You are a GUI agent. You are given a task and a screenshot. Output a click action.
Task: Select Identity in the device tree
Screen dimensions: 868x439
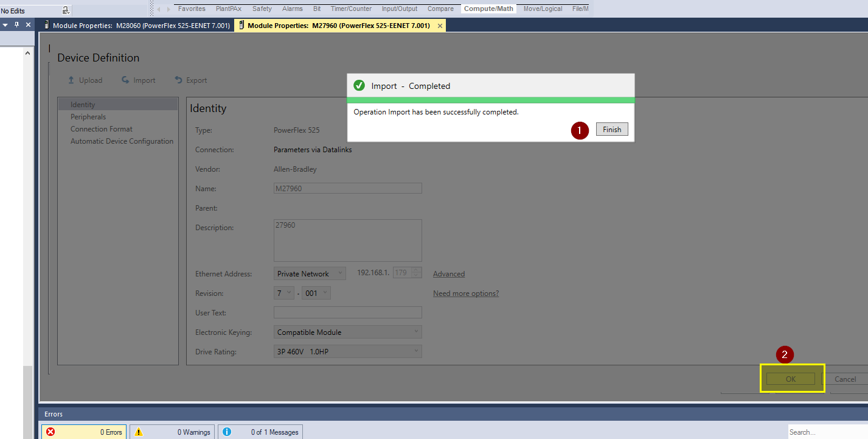(x=118, y=105)
